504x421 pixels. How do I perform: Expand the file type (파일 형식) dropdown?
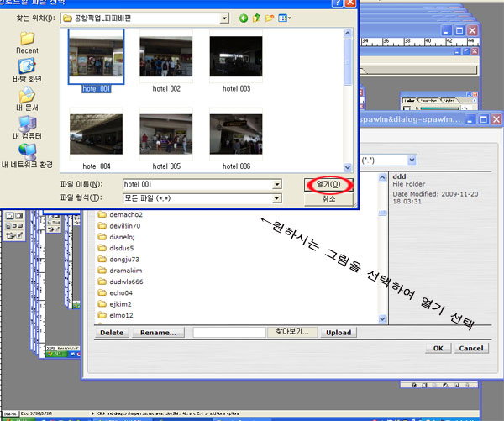276,198
